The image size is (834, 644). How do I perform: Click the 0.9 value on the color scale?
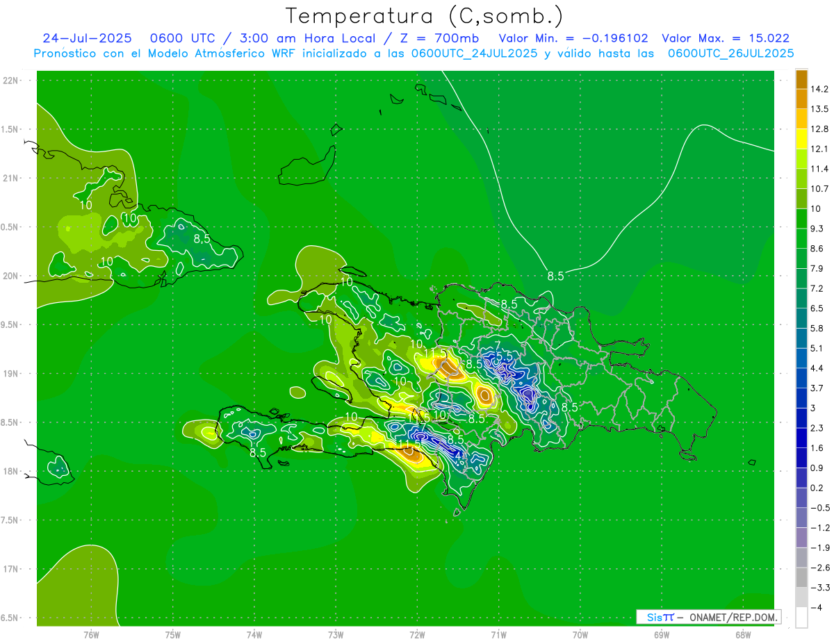pos(817,468)
